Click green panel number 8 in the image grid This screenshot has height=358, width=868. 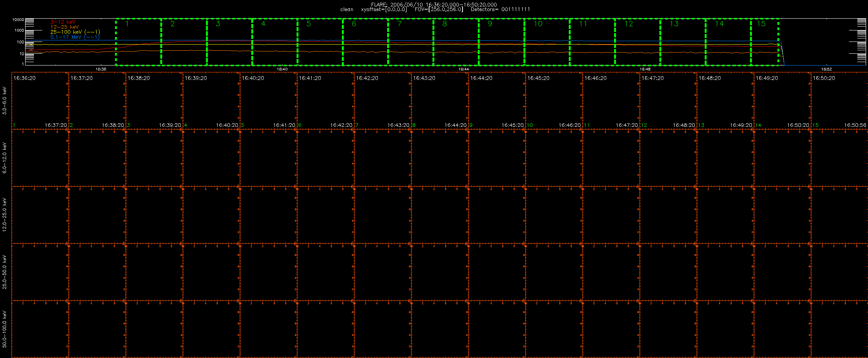(414, 125)
